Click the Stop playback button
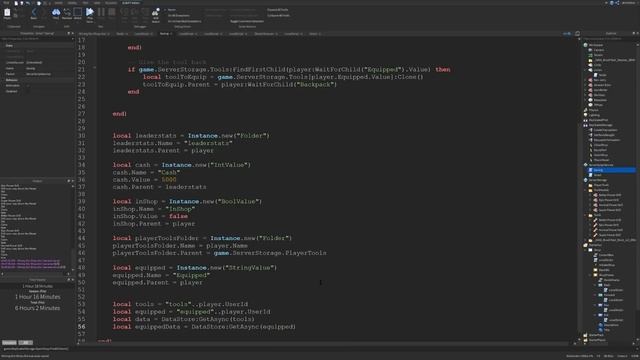This screenshot has width=640, height=360. coord(111,13)
